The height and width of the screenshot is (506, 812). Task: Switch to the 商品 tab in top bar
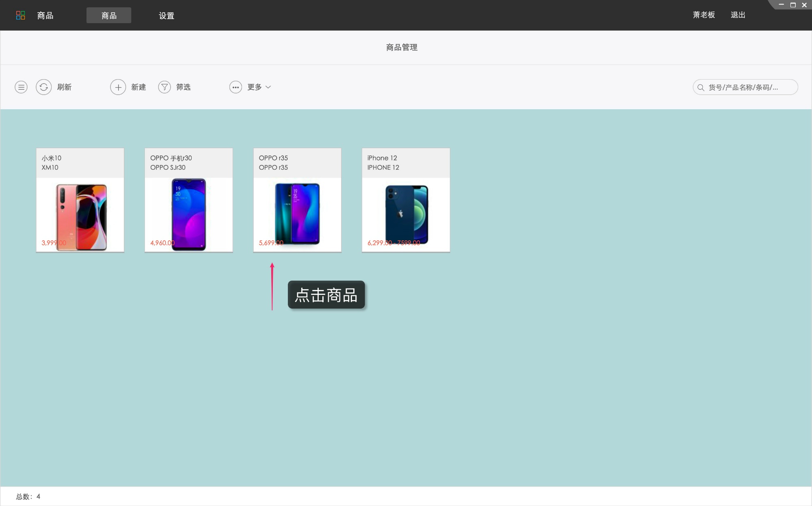109,15
